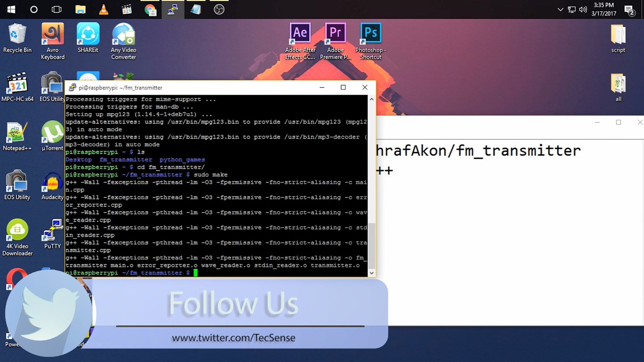Open the Photoshop Shortcut icon
The image size is (644, 362).
coord(370,33)
